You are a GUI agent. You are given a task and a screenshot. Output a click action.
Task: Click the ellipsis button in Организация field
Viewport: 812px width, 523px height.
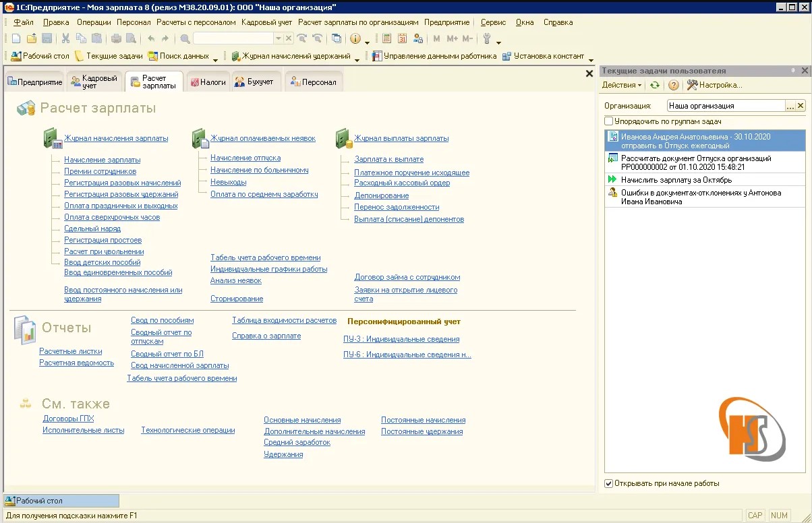click(x=790, y=106)
